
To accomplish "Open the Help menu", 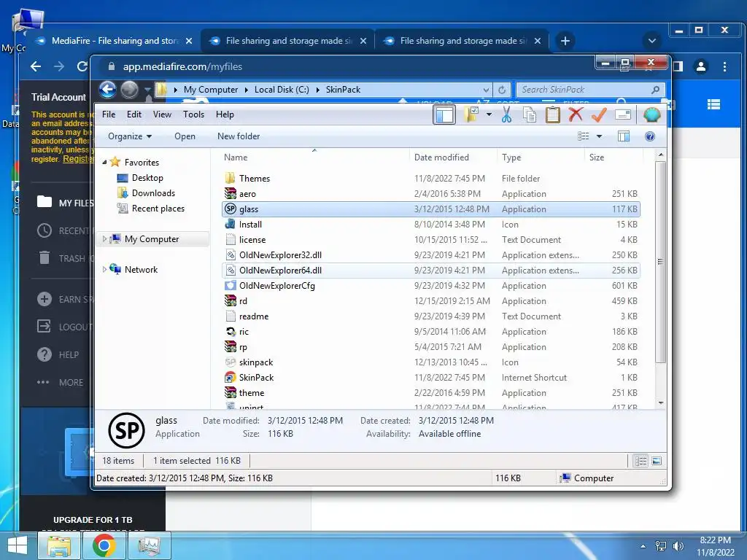I will tap(225, 114).
